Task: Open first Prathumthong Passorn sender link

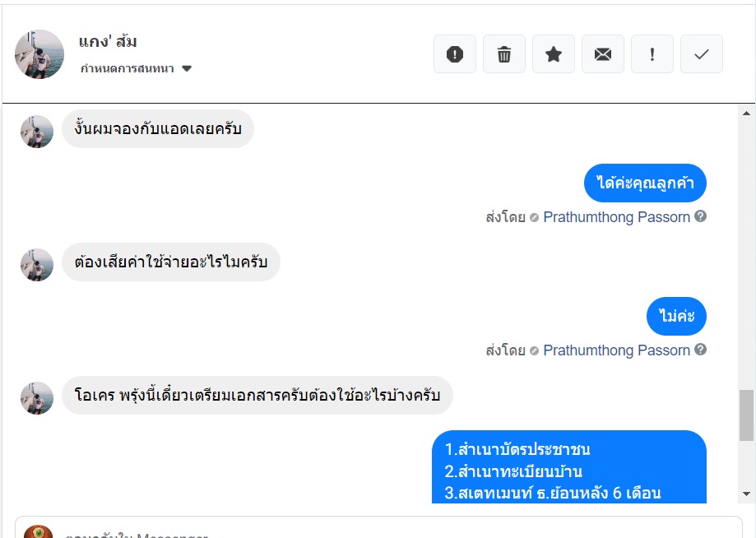Action: 616,217
